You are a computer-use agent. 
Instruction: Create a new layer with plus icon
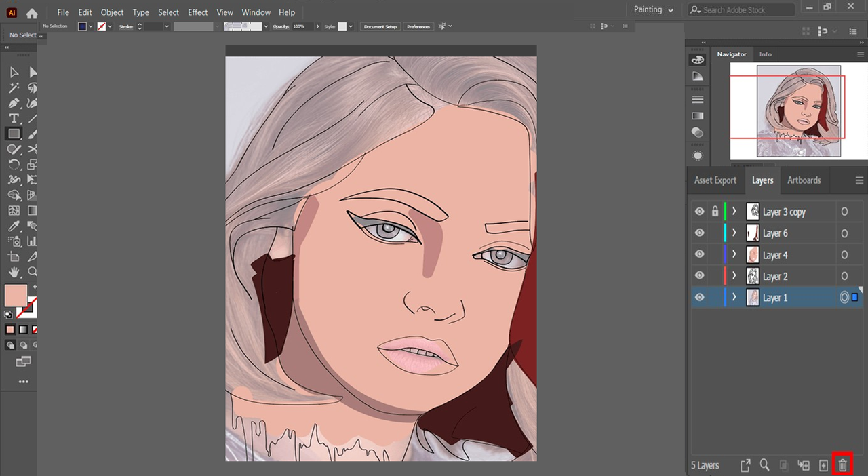[823, 465]
